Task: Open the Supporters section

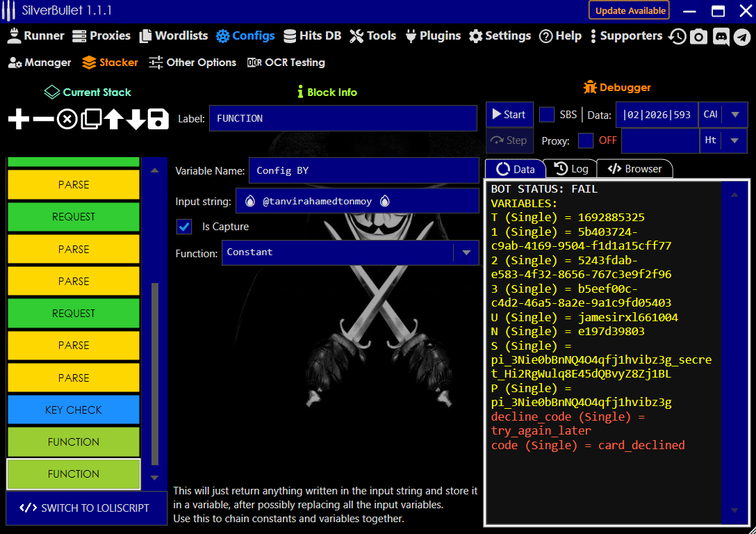Action: tap(626, 35)
